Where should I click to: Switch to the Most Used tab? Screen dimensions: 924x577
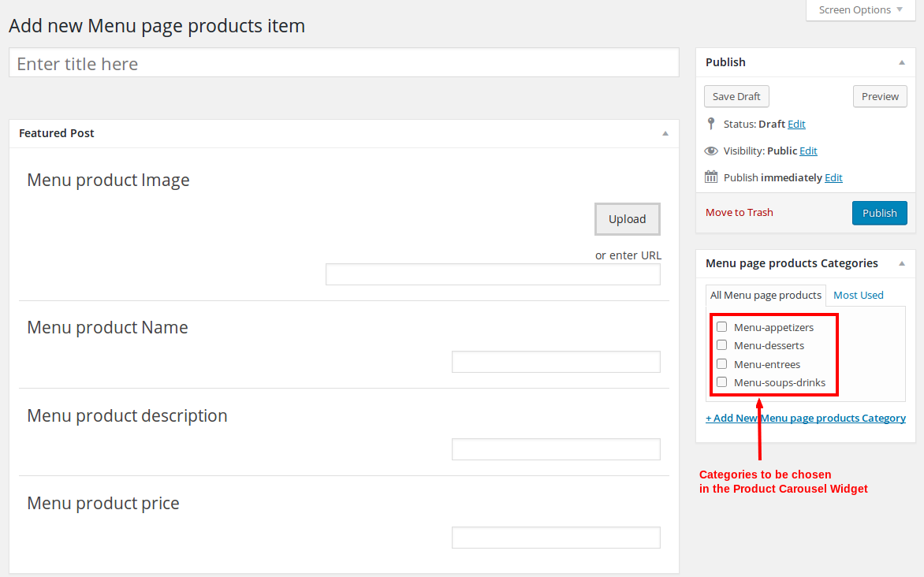(858, 295)
